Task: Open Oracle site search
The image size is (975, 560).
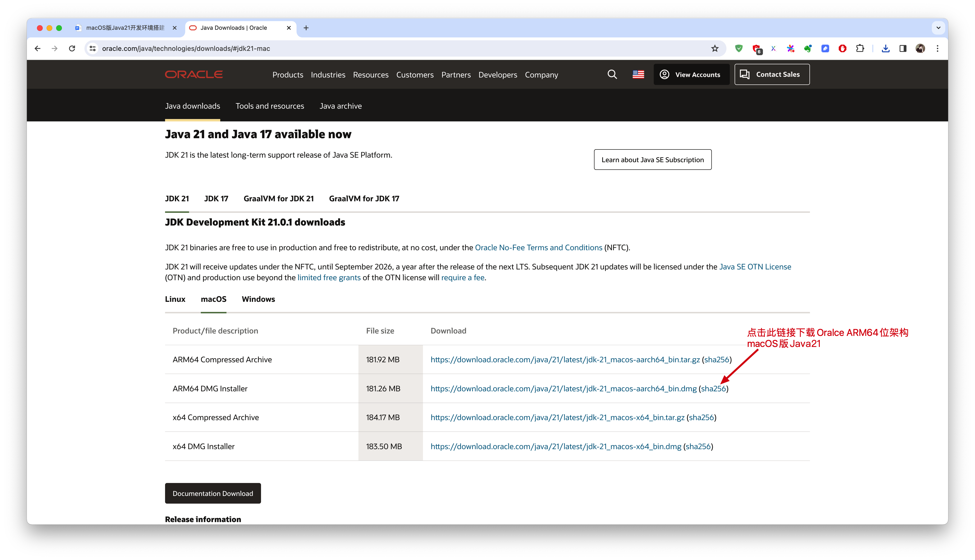Action: [612, 74]
